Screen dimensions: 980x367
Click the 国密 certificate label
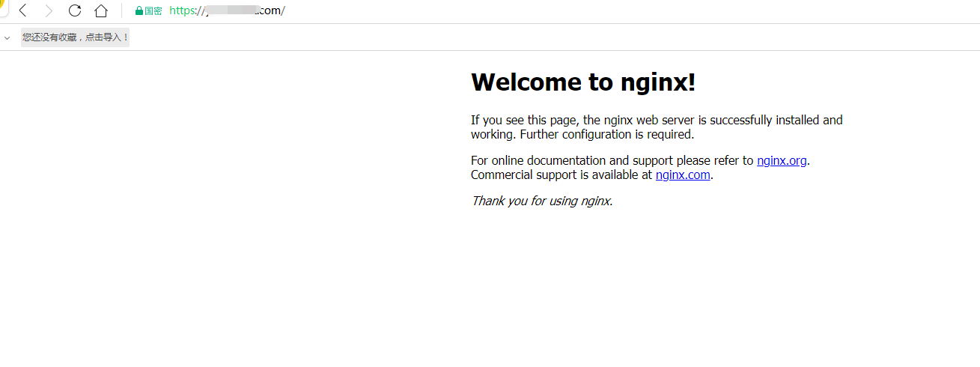coord(153,11)
